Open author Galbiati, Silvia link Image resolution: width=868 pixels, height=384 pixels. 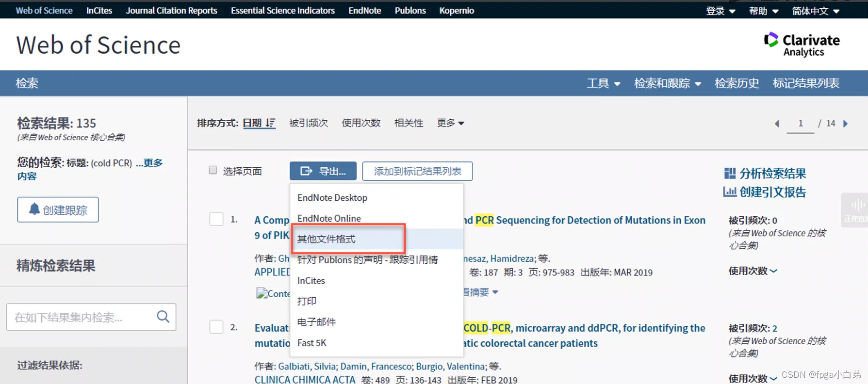pyautogui.click(x=307, y=367)
